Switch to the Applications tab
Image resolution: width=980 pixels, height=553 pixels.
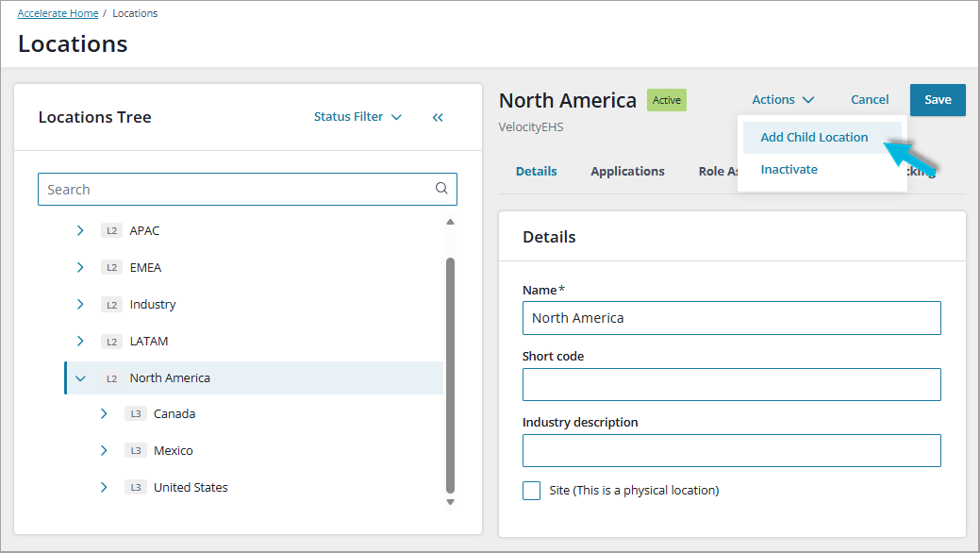point(627,171)
